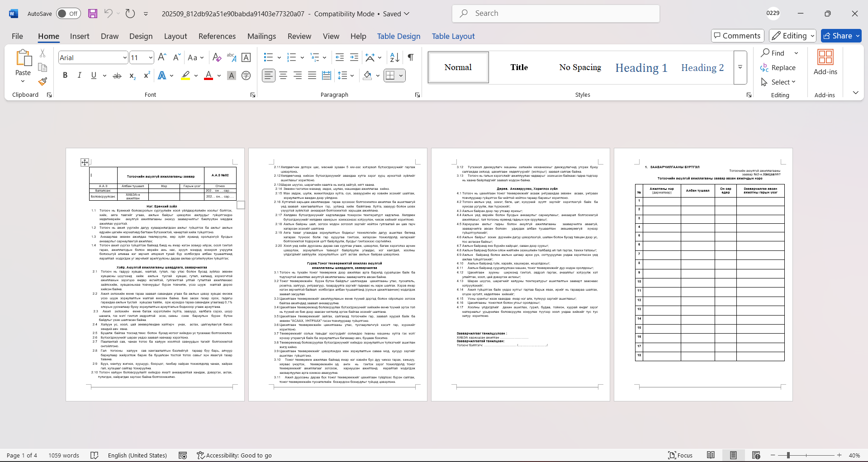Sort the selected text
Image resolution: width=868 pixels, height=462 pixels.
(394, 57)
